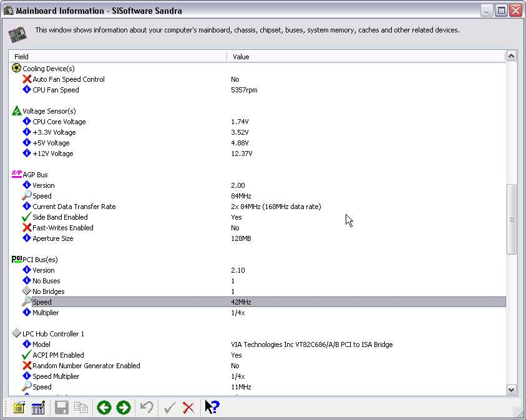This screenshot has height=420, width=526.
Task: Select the Auto Fan Speed Control row
Action: [x=68, y=79]
